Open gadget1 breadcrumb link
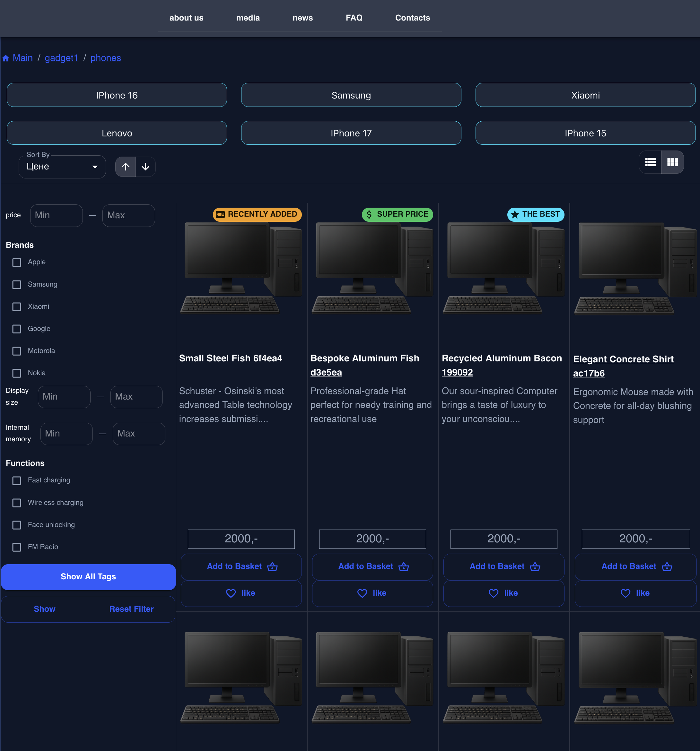Image resolution: width=700 pixels, height=751 pixels. 61,58
